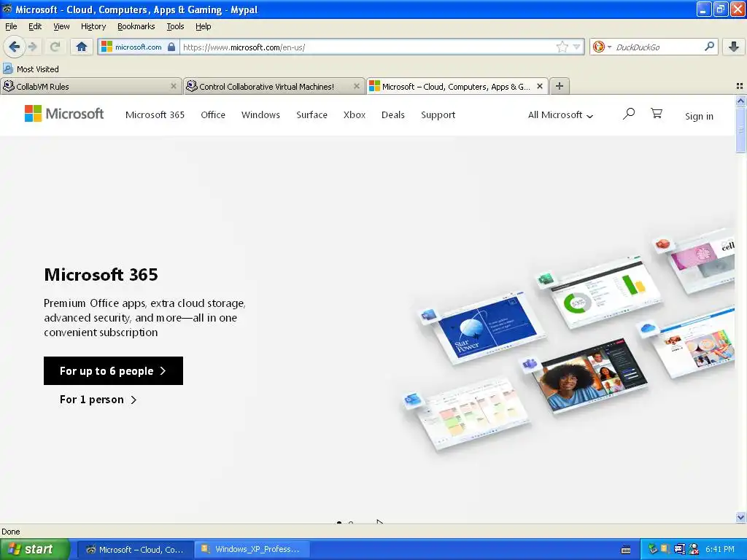Expand the search engine chooser arrow
This screenshot has width=747, height=560.
point(609,47)
